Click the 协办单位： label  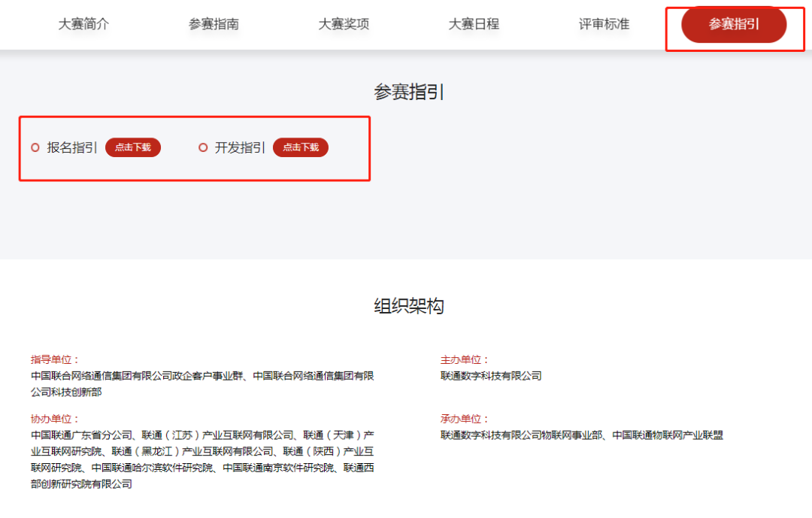(55, 419)
